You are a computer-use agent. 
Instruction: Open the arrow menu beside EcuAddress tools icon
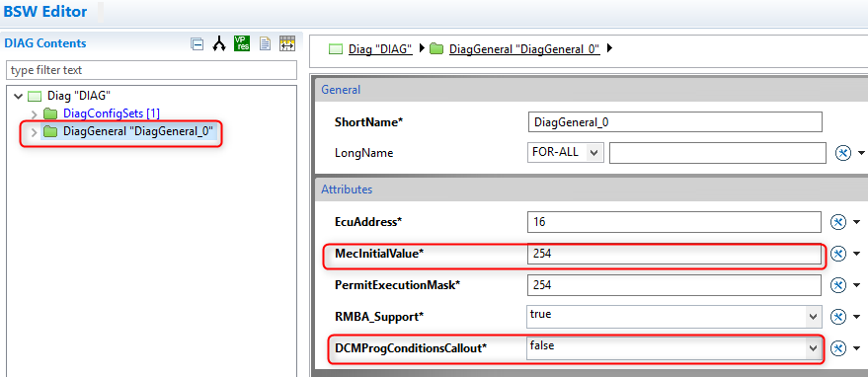(857, 222)
